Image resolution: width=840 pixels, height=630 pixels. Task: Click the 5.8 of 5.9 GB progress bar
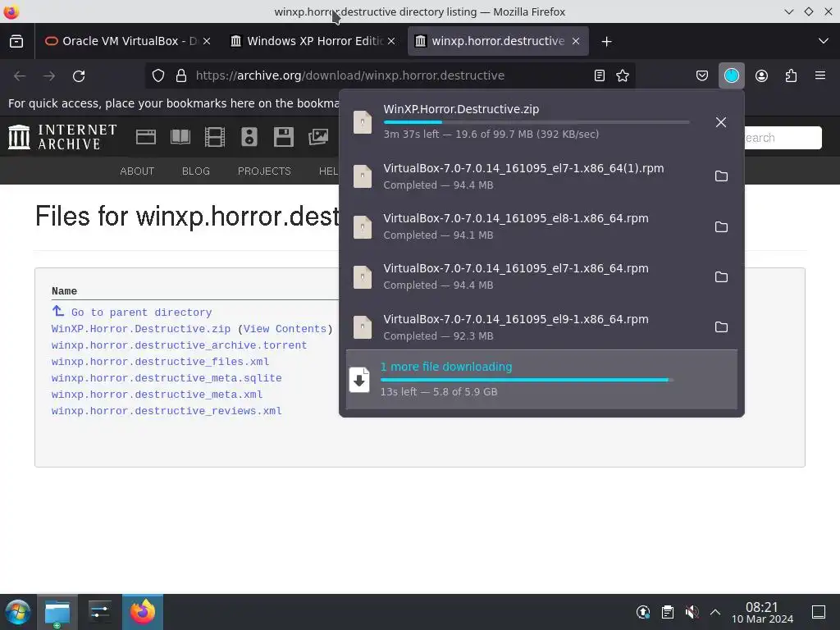527,380
